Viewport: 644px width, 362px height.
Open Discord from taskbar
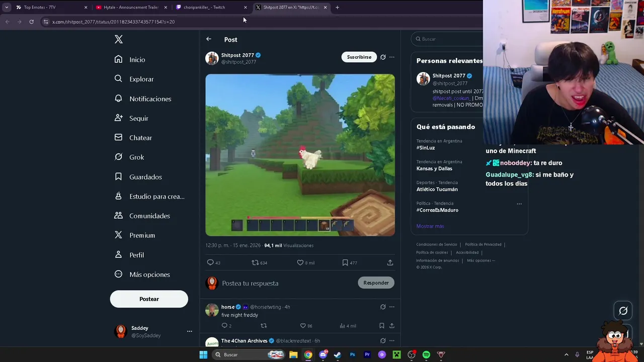point(323,354)
